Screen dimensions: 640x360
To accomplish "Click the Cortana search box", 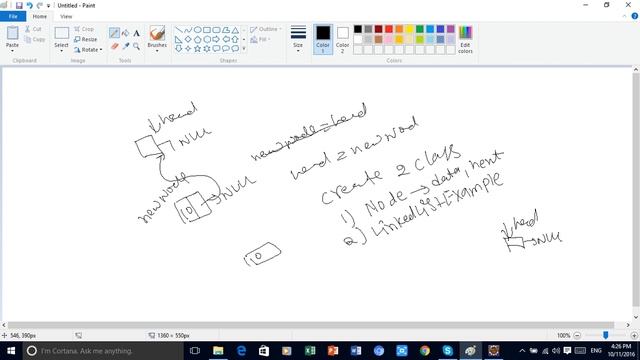I will (102, 351).
